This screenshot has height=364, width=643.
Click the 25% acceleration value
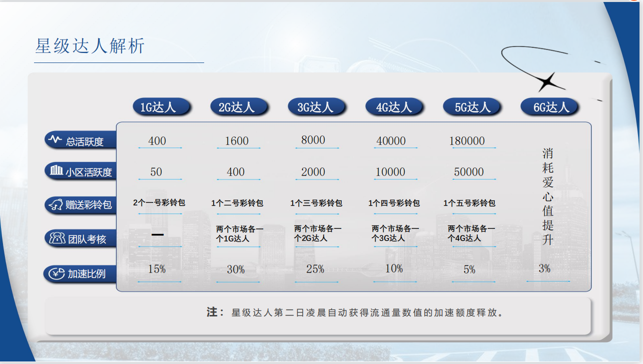[x=315, y=269]
